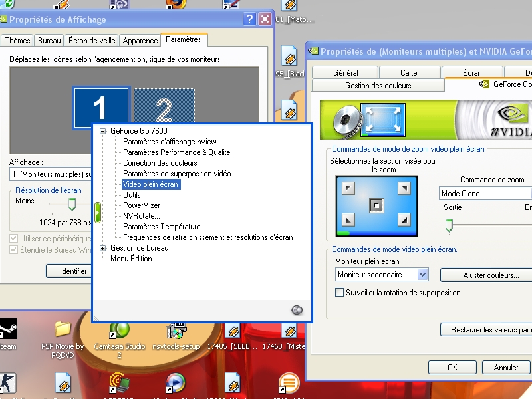Switch to the Général tab

click(345, 73)
